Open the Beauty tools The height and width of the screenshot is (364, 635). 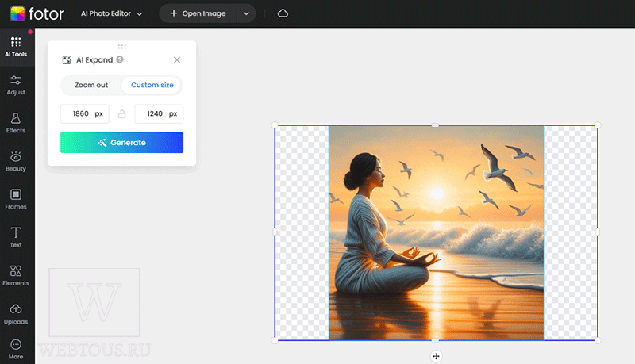(x=16, y=161)
